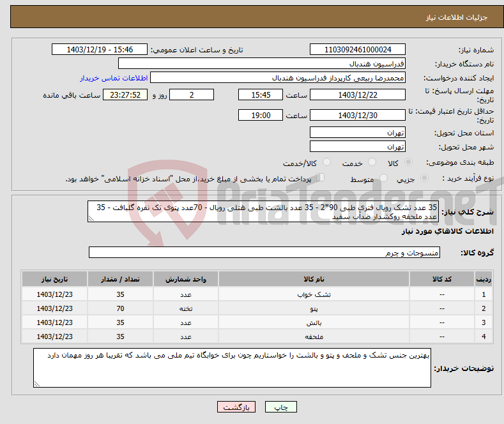Image resolution: width=504 pixels, height=424 pixels.
Task: Click the validity time field 19:00
Action: pos(261,115)
